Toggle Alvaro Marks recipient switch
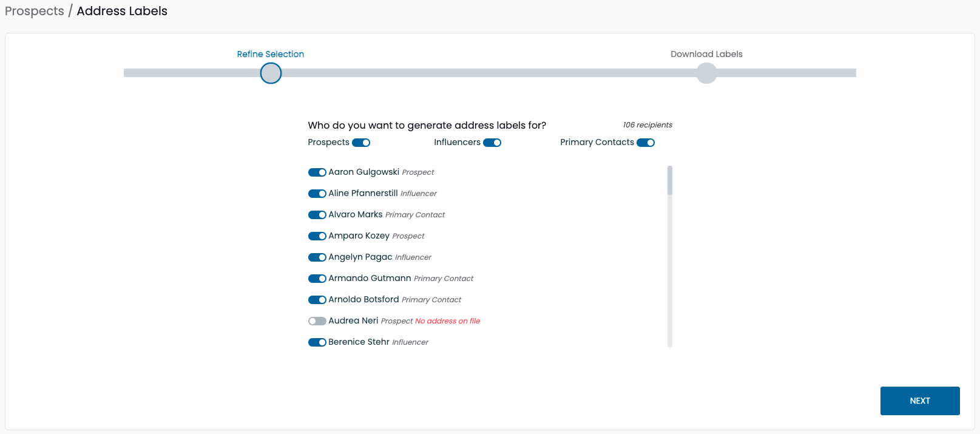The height and width of the screenshot is (434, 980). tap(317, 215)
